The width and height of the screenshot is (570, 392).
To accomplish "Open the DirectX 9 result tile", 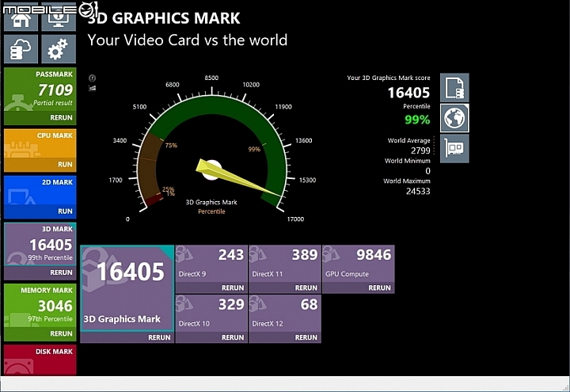I will [211, 264].
